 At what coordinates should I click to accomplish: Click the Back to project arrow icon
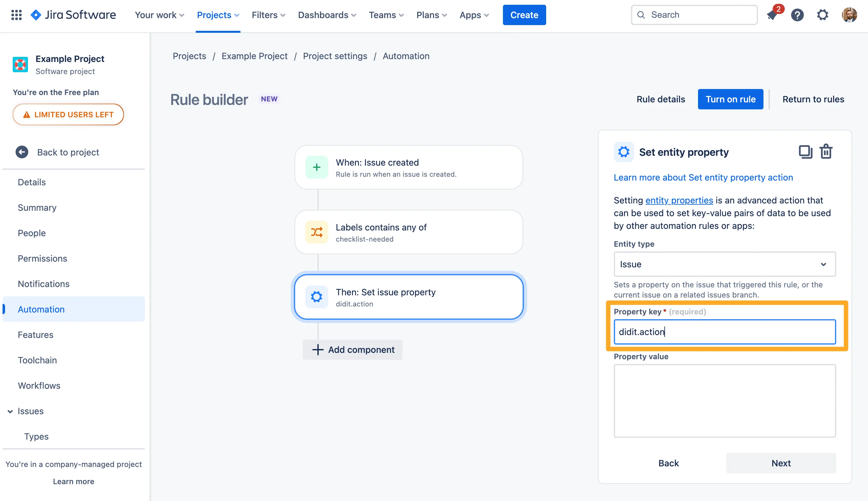[22, 152]
